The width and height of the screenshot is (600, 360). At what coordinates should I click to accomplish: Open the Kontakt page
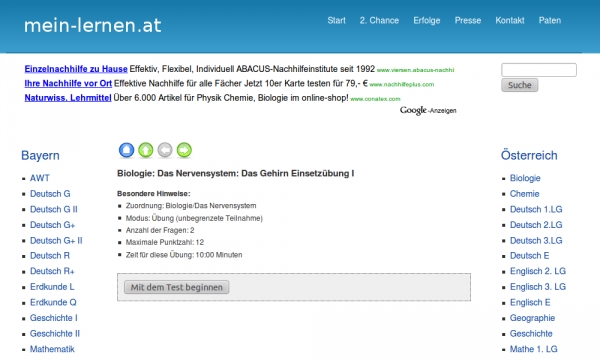pos(510,21)
